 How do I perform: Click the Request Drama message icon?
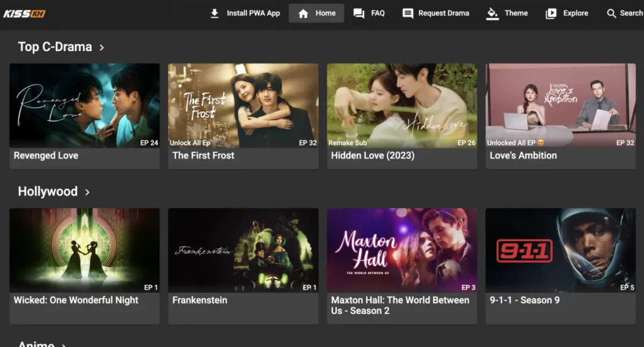pyautogui.click(x=408, y=13)
